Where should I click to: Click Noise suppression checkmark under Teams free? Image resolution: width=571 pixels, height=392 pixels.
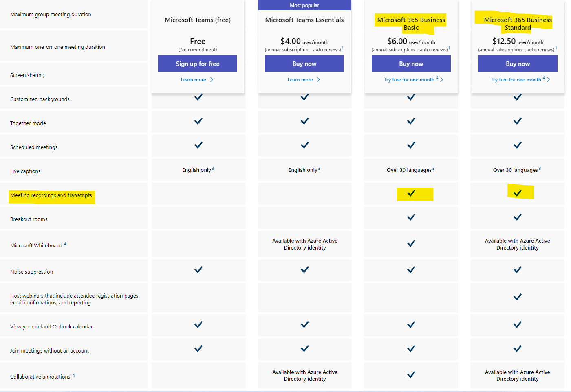pos(198,269)
